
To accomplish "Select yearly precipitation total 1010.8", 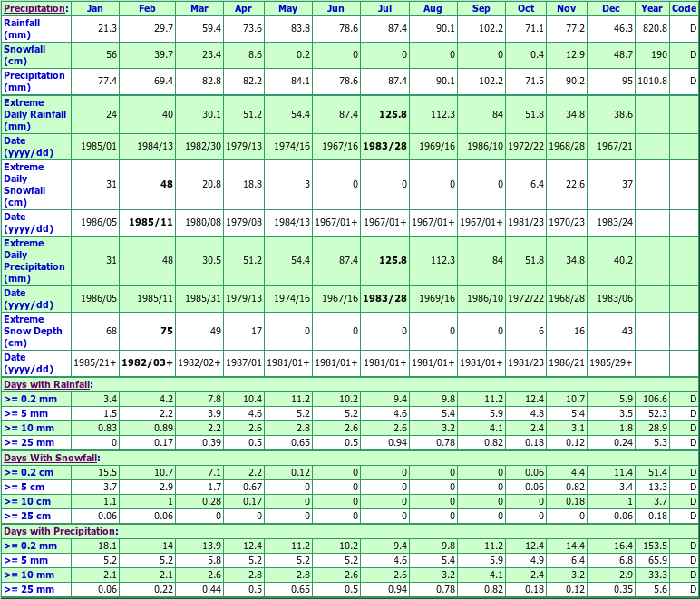I will coord(653,82).
